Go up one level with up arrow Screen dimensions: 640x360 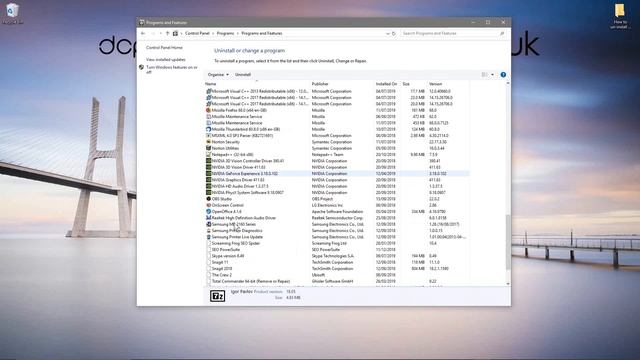(167, 33)
